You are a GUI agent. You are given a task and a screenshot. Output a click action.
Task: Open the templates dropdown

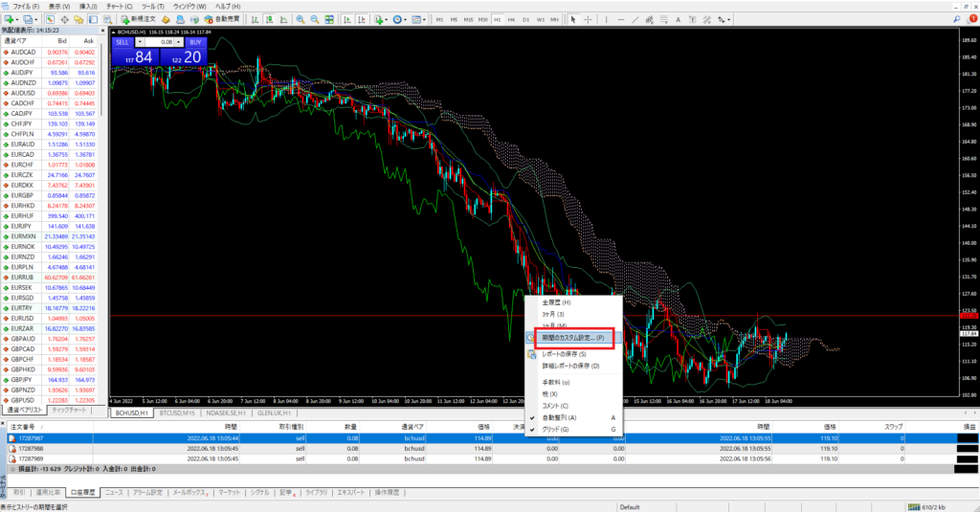[419, 19]
